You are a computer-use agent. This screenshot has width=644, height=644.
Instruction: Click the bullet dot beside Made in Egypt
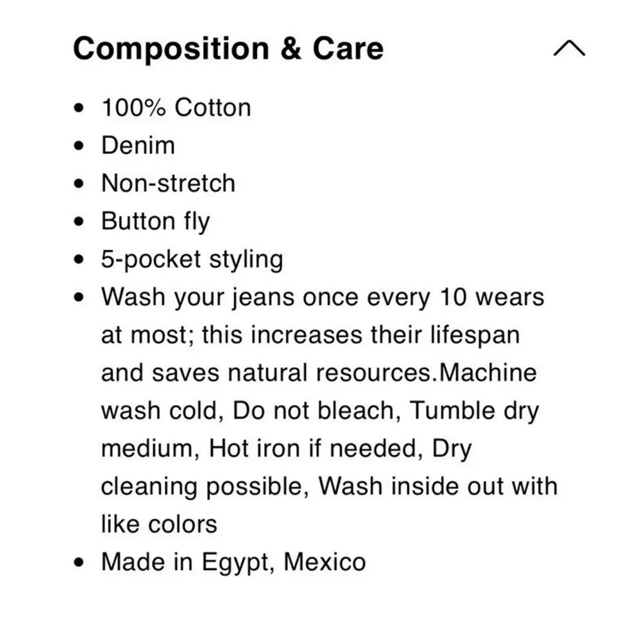[x=79, y=562]
